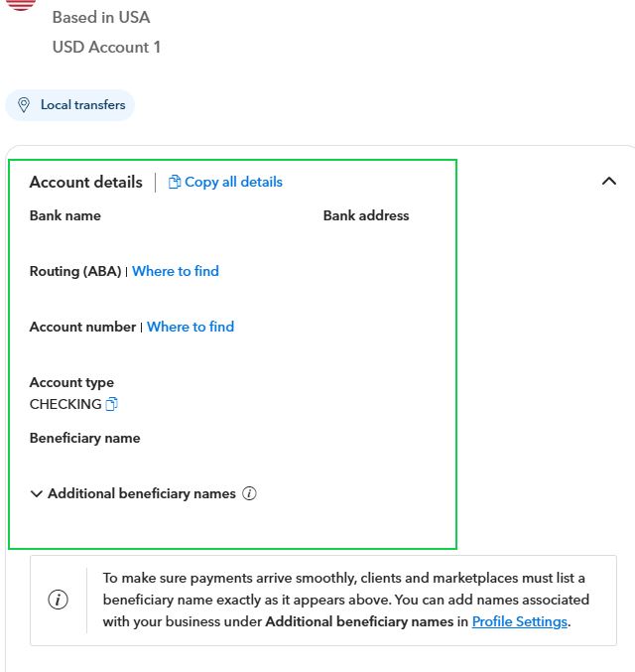Screen dimensions: 635x672
Task: Collapse the Account details panel with up chevron
Action: click(x=609, y=182)
